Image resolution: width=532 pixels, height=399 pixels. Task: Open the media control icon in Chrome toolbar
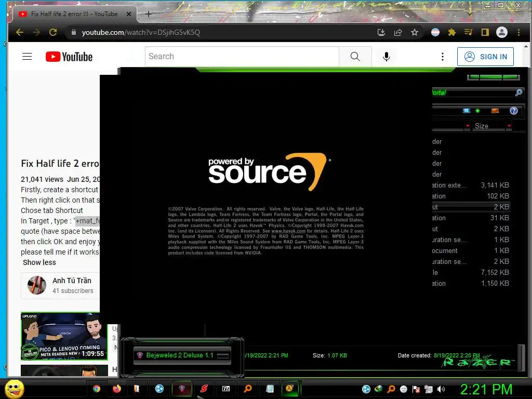468,33
